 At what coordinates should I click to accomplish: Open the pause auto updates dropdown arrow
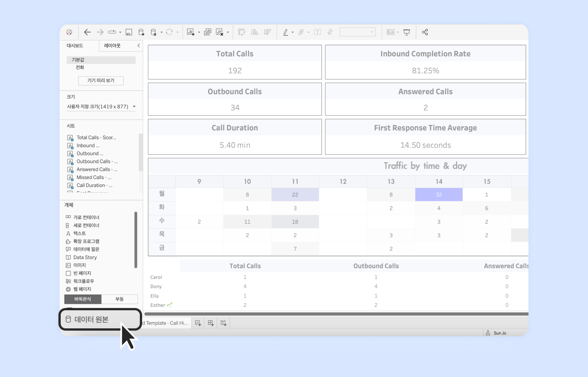(162, 32)
